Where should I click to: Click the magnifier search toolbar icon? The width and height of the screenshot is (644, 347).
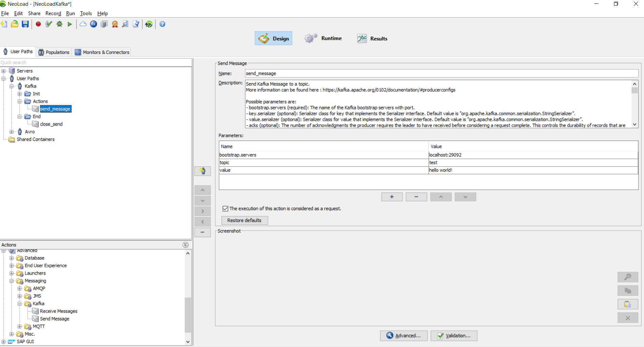[125, 24]
